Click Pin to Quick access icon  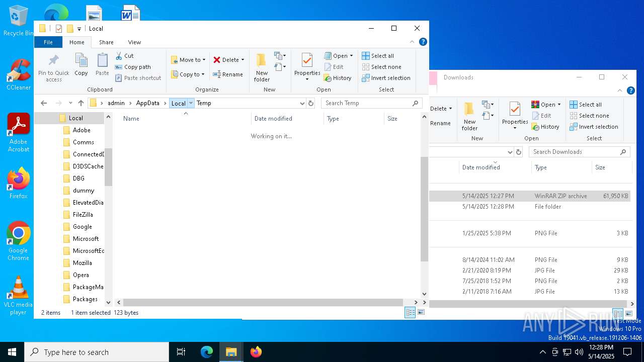coord(53,68)
